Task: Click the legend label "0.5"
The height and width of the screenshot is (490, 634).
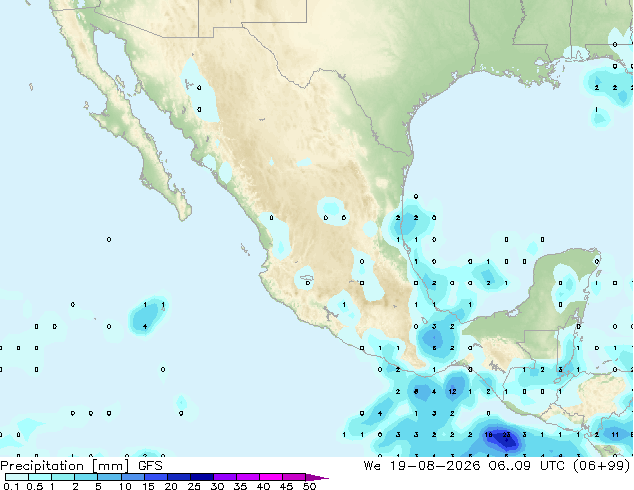Action: pyautogui.click(x=34, y=486)
